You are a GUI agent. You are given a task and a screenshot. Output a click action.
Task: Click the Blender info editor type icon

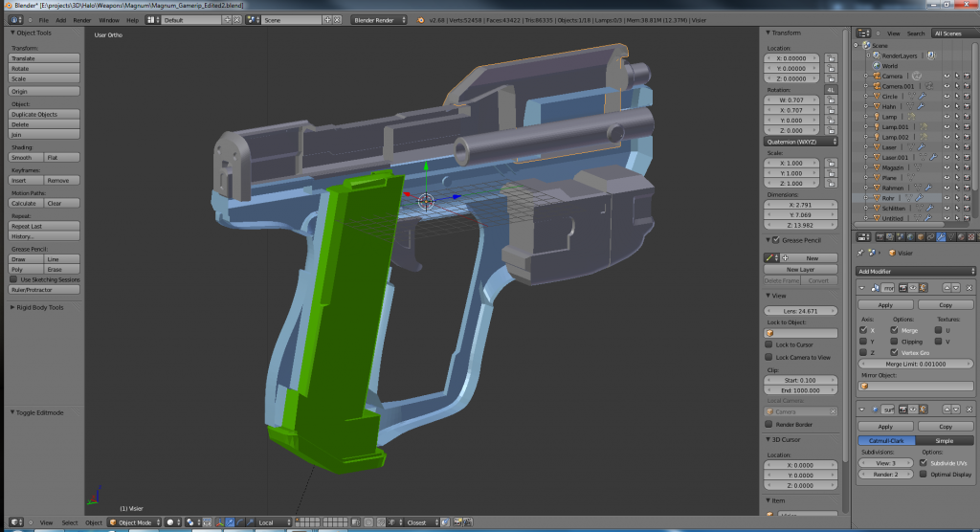tap(15, 20)
